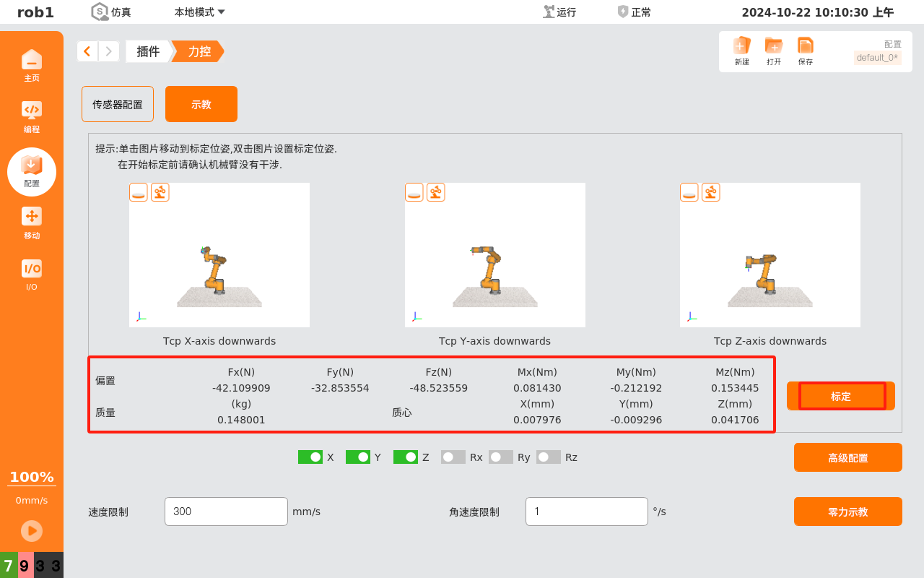The height and width of the screenshot is (578, 924).
Task: Click the 100% speed indicator
Action: pyautogui.click(x=32, y=477)
